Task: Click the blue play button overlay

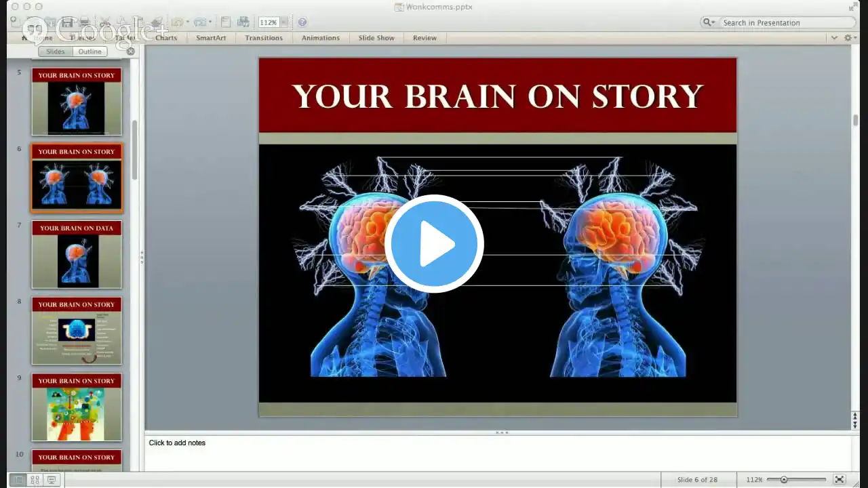Action: tap(434, 244)
